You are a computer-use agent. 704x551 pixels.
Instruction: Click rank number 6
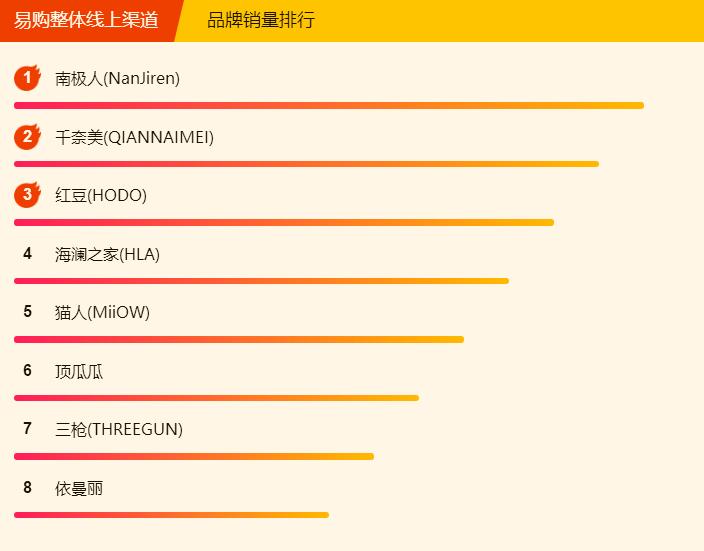[28, 371]
